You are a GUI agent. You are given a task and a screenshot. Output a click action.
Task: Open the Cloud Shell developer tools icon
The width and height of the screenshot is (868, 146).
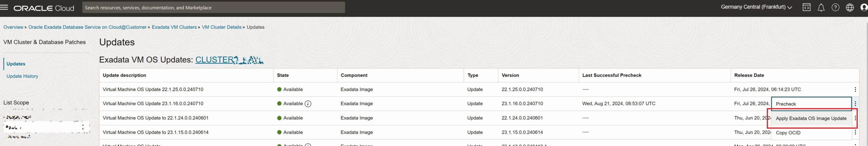tap(807, 7)
